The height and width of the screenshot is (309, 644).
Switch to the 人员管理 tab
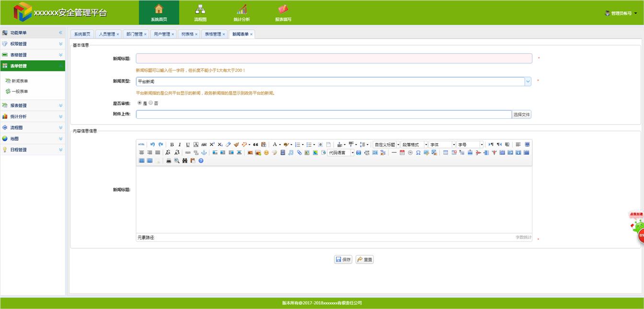[106, 34]
